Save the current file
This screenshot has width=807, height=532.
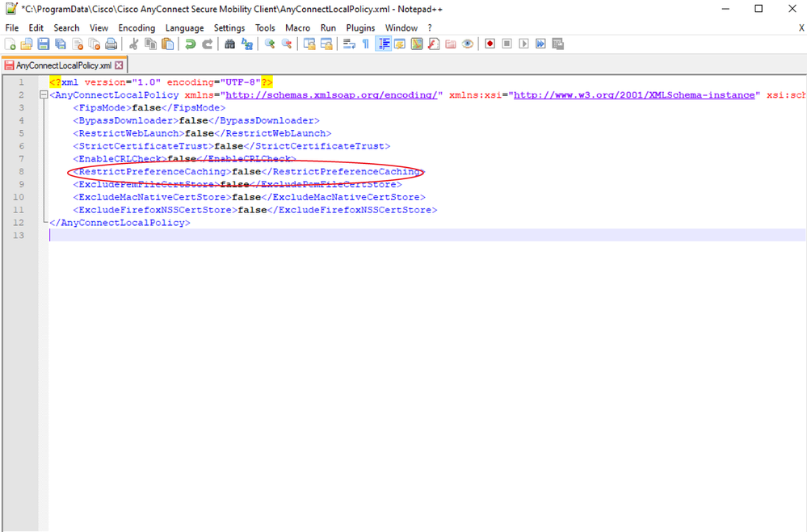click(44, 44)
